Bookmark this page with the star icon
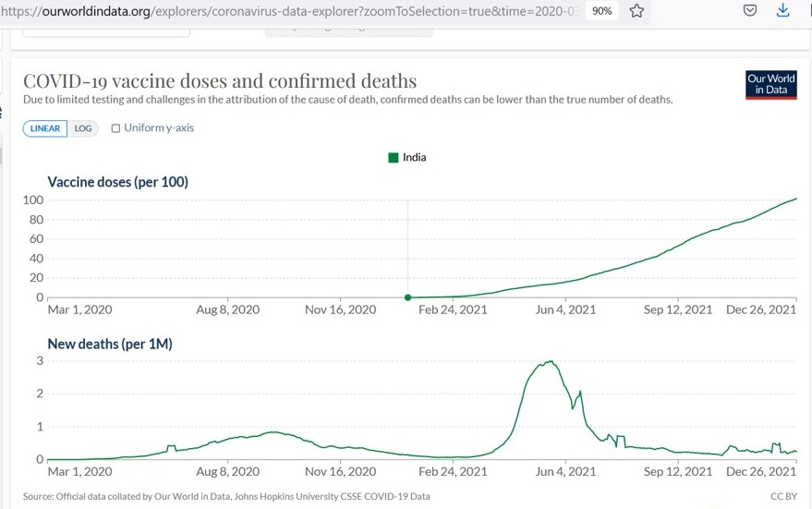 point(636,11)
